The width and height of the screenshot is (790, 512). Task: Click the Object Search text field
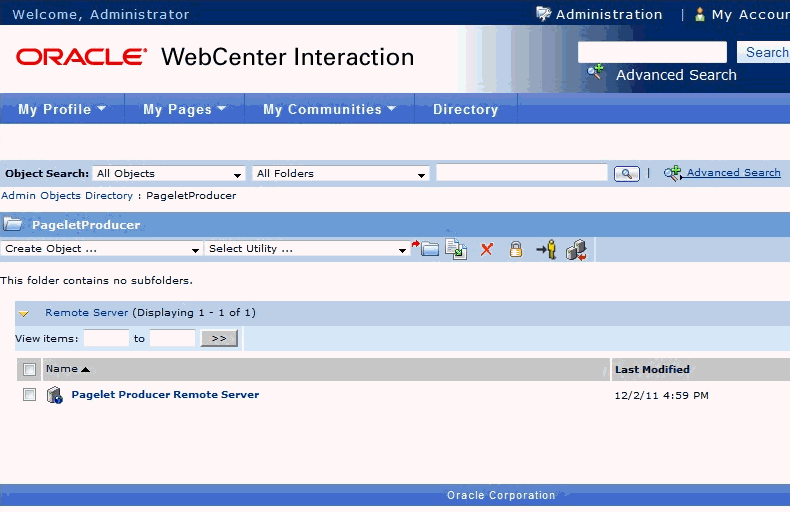click(x=522, y=173)
